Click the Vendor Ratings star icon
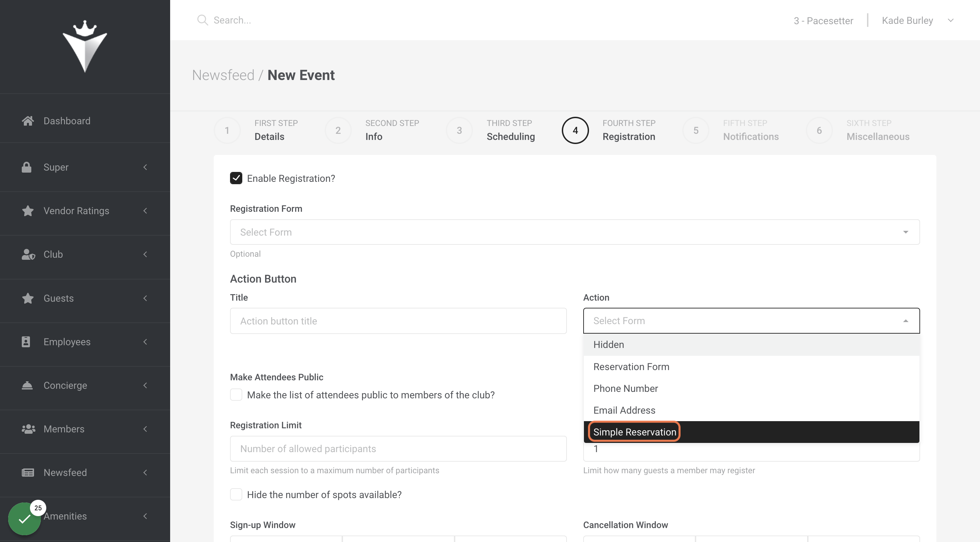The width and height of the screenshot is (980, 542). point(27,210)
